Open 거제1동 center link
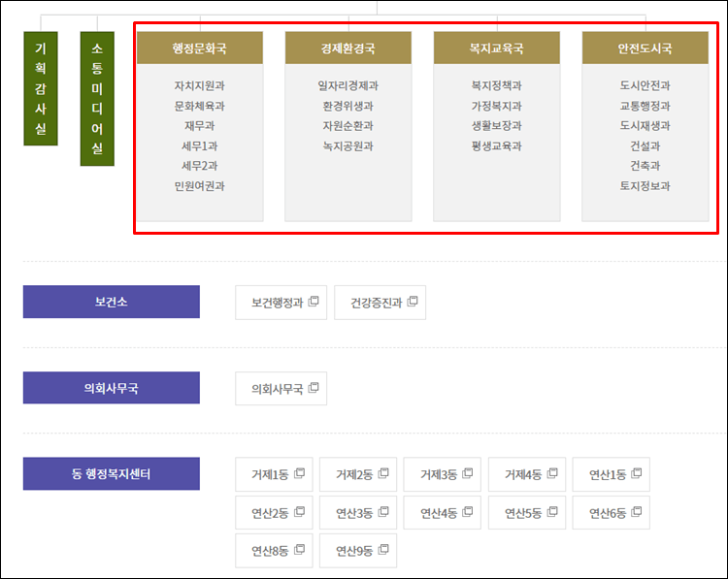The image size is (728, 579). point(274,474)
